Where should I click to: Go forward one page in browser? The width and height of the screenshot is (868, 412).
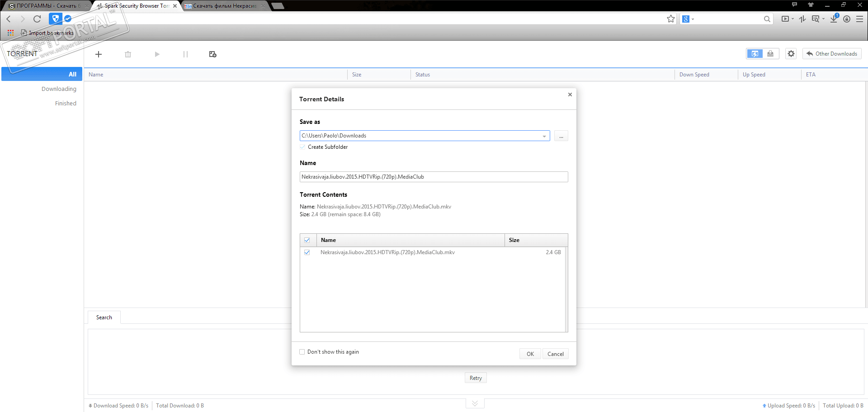(23, 19)
